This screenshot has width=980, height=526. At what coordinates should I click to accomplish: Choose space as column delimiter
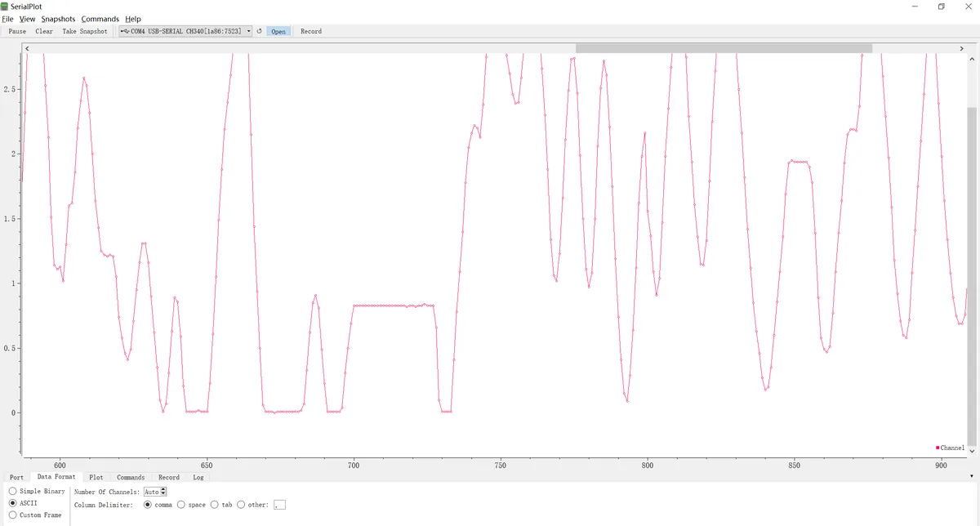191,505
